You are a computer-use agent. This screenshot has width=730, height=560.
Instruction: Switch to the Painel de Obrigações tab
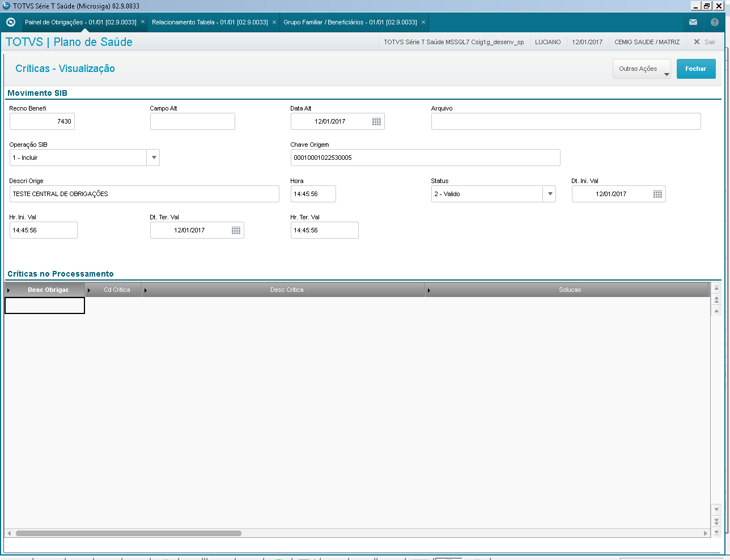80,22
